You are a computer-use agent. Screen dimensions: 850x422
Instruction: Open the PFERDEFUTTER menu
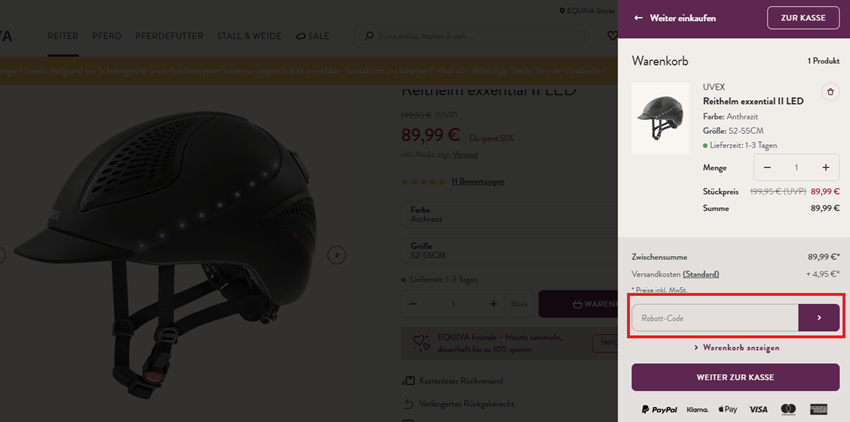point(169,36)
